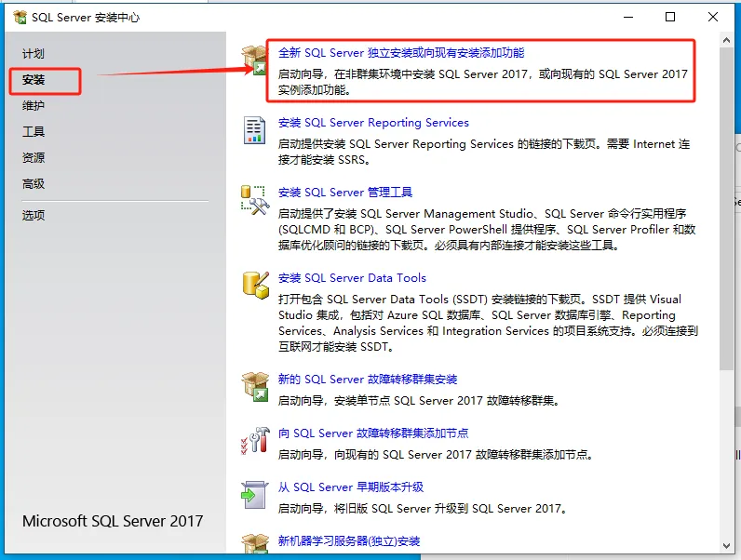Open the 计划 section in the sidebar

tap(34, 54)
